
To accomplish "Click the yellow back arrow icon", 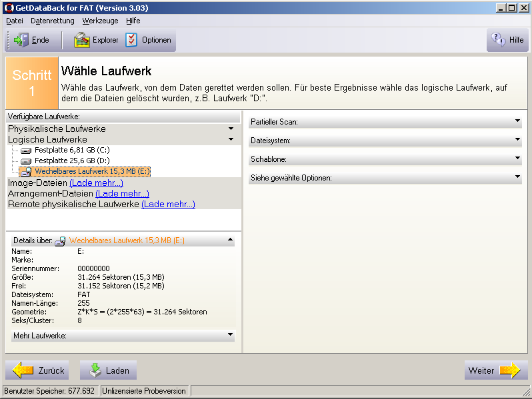I will 23,370.
